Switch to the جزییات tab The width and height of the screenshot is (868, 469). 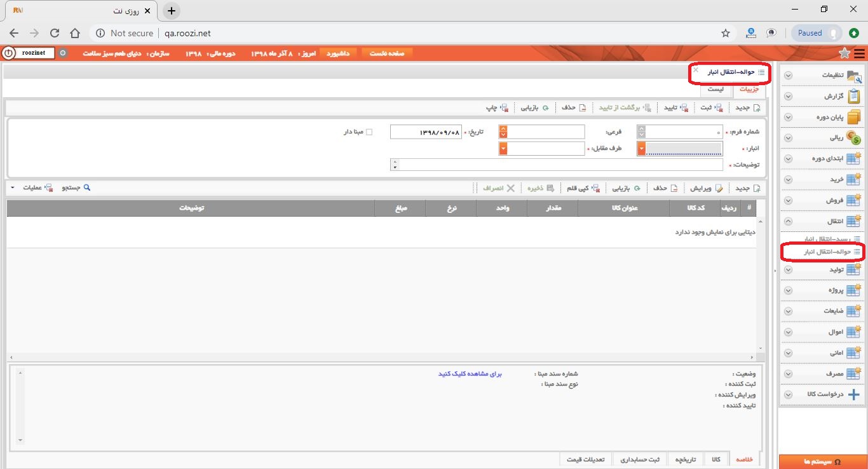click(749, 89)
